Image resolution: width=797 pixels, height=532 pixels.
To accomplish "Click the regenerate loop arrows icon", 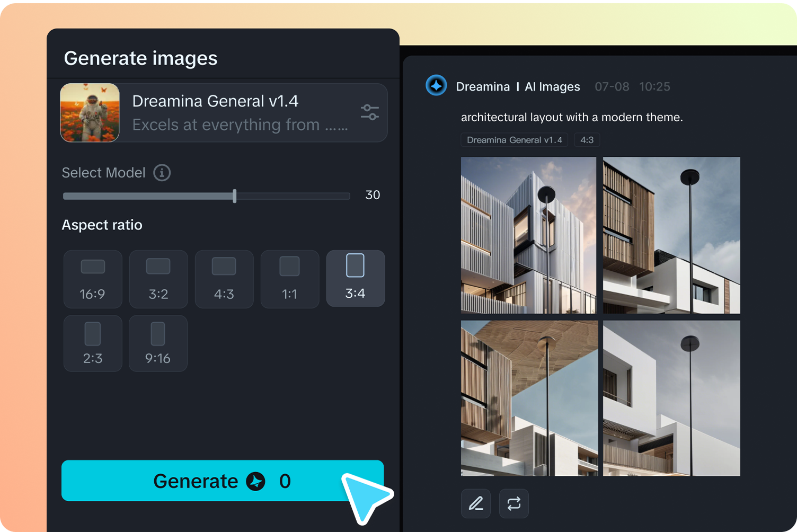I will point(514,503).
